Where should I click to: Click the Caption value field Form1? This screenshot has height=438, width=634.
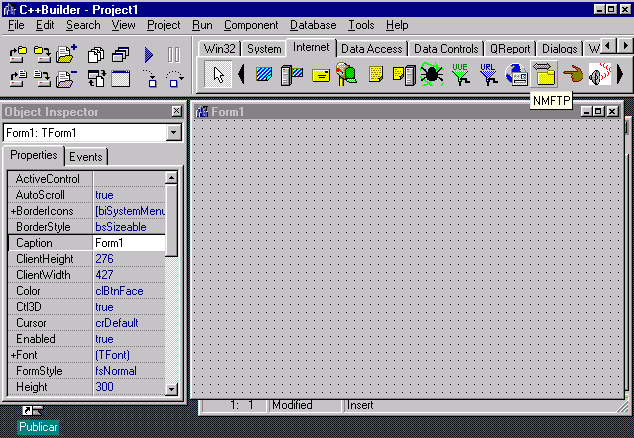[x=129, y=243]
